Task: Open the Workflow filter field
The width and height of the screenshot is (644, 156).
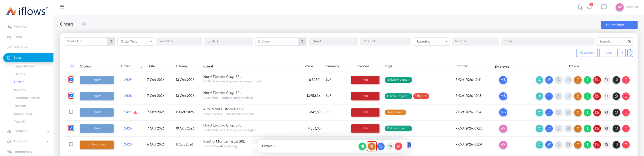Action: [179, 41]
